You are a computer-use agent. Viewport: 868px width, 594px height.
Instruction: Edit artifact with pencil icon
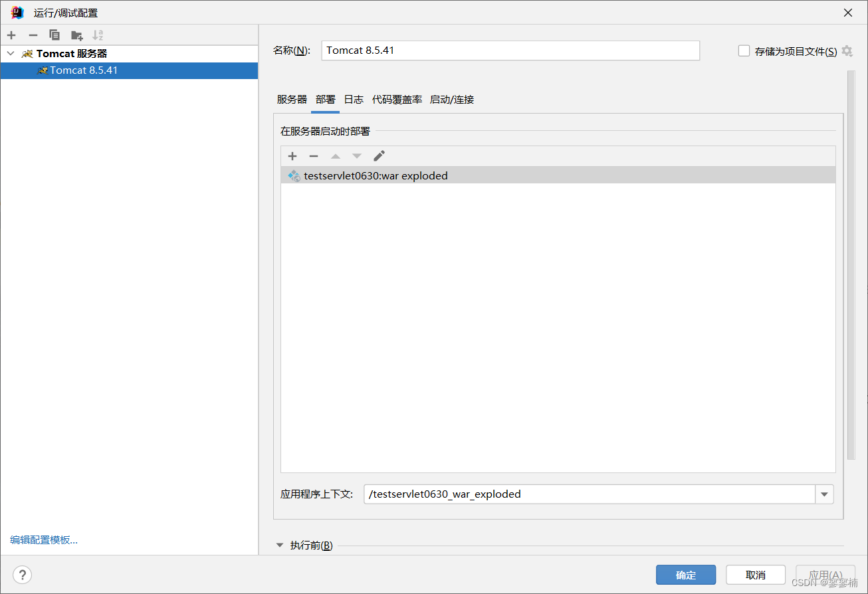[379, 156]
